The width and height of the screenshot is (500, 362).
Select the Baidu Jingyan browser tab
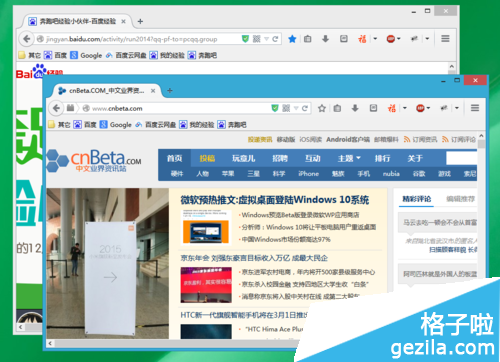point(77,21)
